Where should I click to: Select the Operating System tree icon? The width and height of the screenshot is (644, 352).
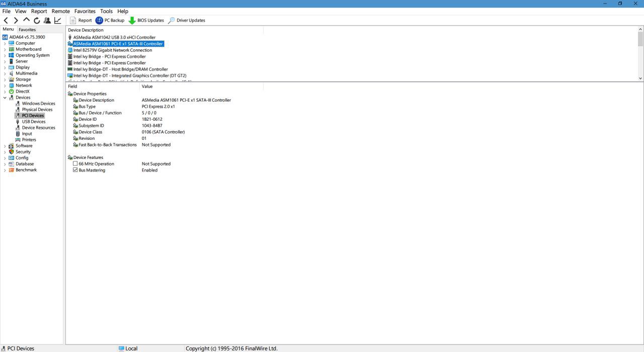tap(12, 55)
